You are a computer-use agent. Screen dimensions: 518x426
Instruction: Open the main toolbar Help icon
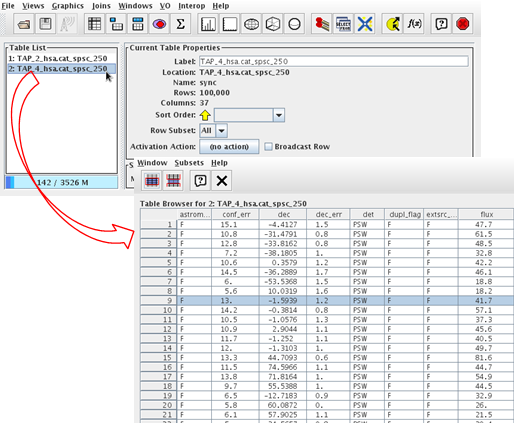[x=441, y=24]
